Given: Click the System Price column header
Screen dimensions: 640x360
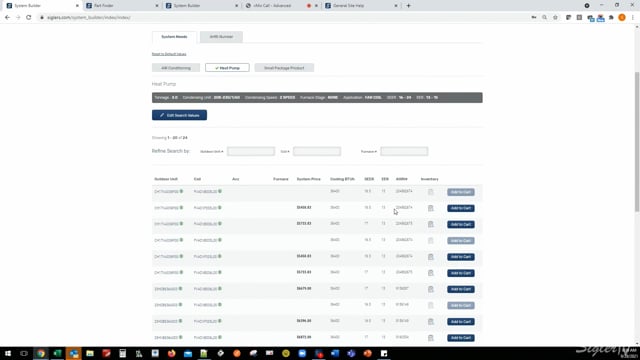Looking at the screenshot, I should [309, 179].
